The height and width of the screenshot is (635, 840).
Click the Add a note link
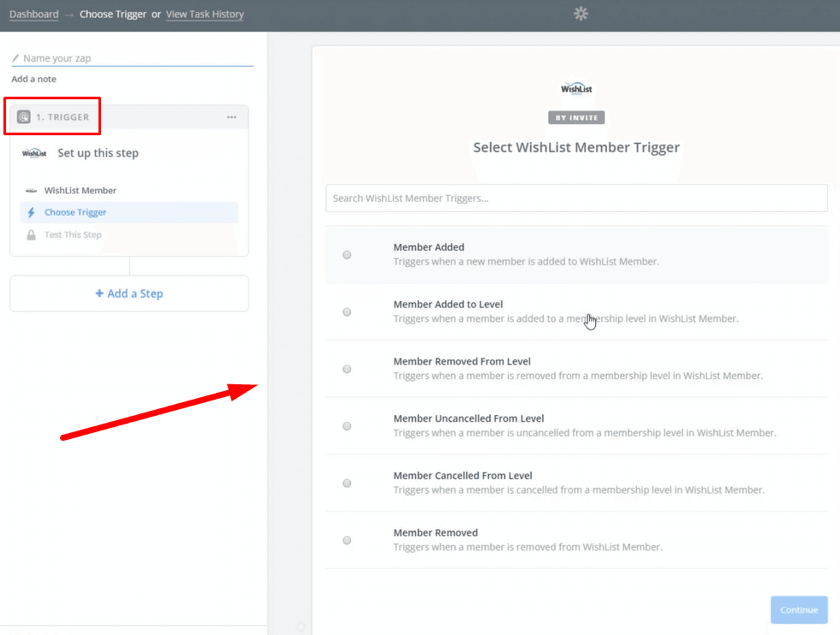point(33,80)
